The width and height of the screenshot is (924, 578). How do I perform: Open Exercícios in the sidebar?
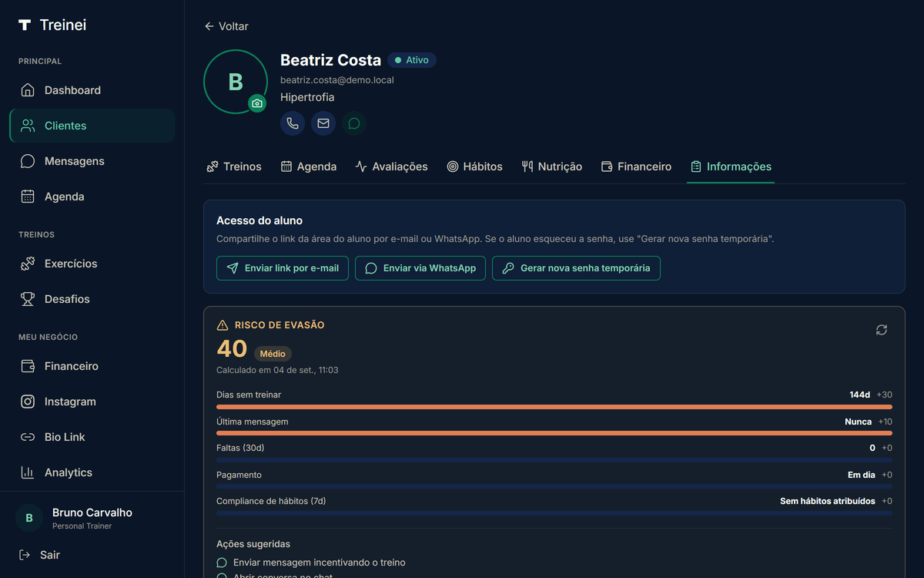coord(92,264)
